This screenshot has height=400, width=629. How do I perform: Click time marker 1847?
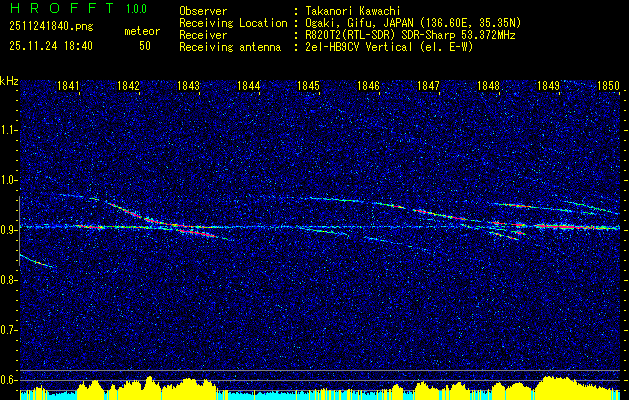click(428, 86)
